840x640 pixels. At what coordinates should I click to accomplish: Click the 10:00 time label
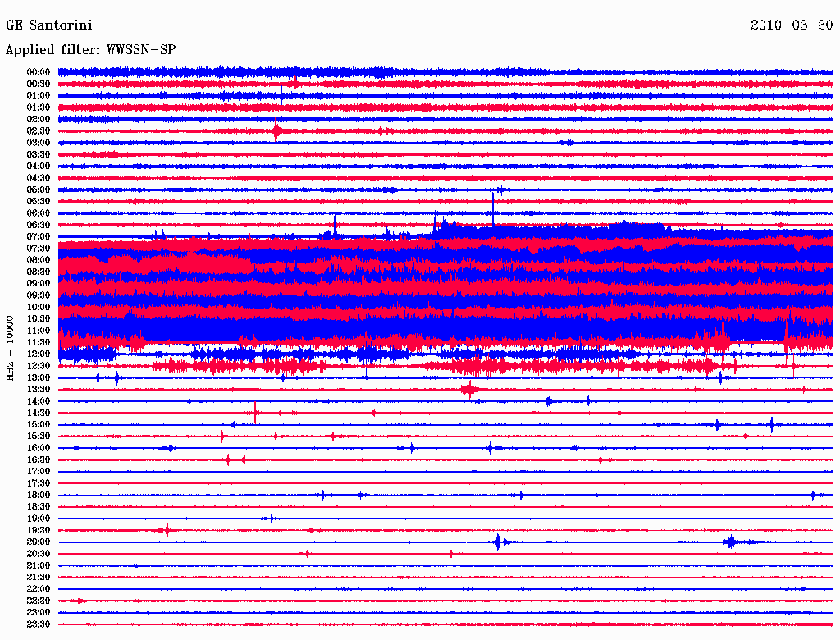click(39, 307)
